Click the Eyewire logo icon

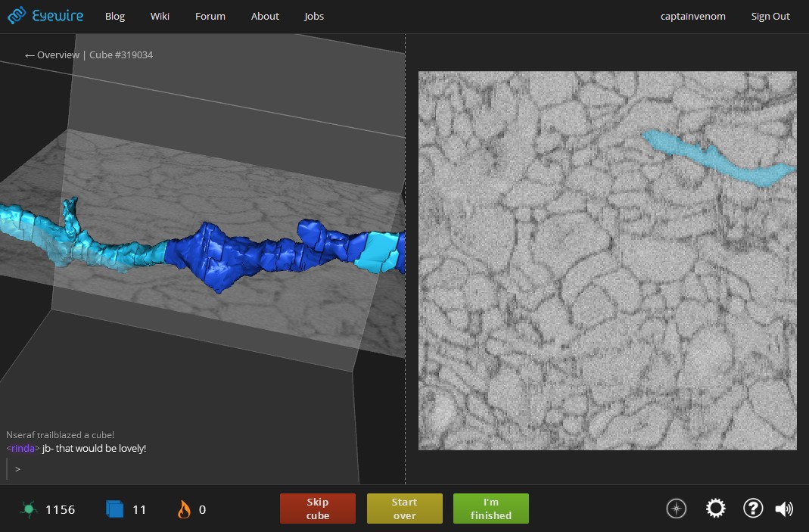(x=18, y=16)
